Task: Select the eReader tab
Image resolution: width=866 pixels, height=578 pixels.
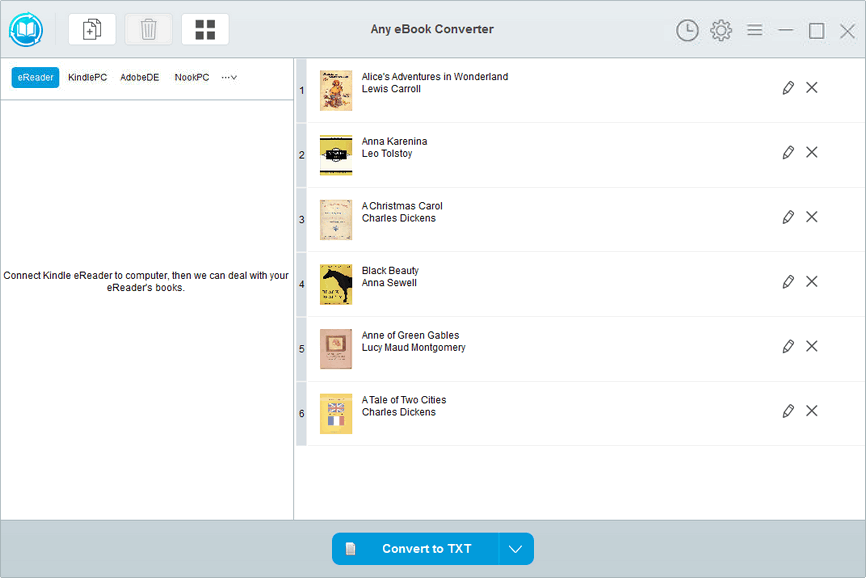Action: (x=35, y=77)
